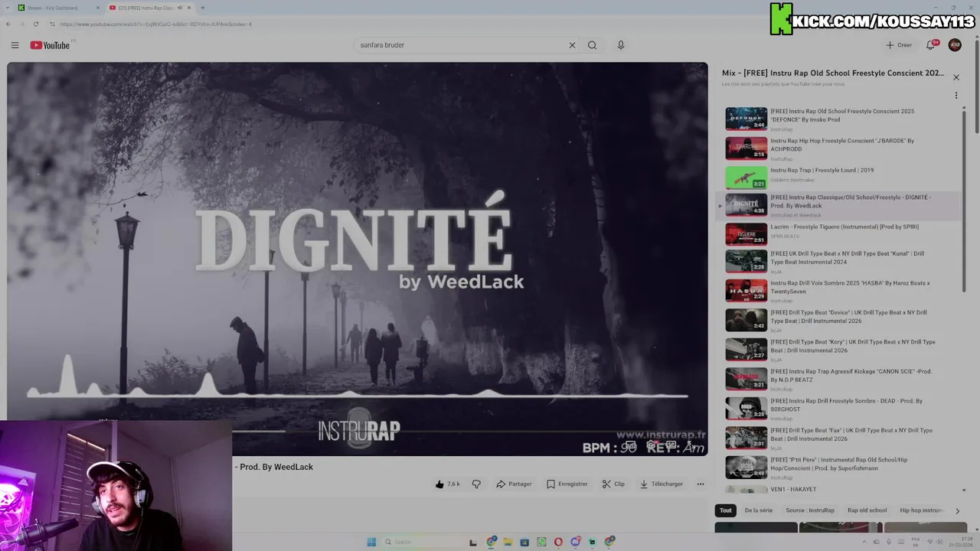Click the Partager share button
Screen dimensions: 980x551
coord(514,484)
